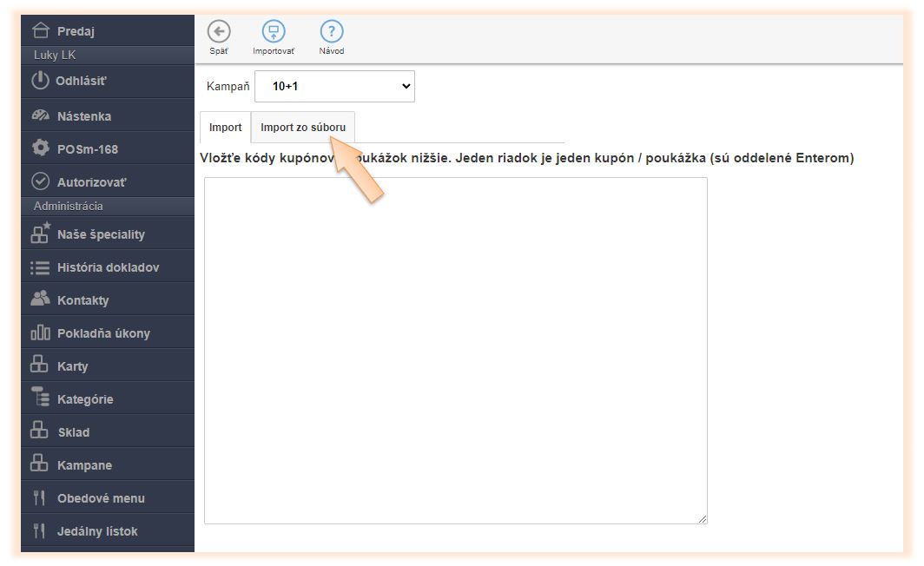Click the Späť back arrow icon
Screen dimensions: 924x566
click(x=219, y=32)
